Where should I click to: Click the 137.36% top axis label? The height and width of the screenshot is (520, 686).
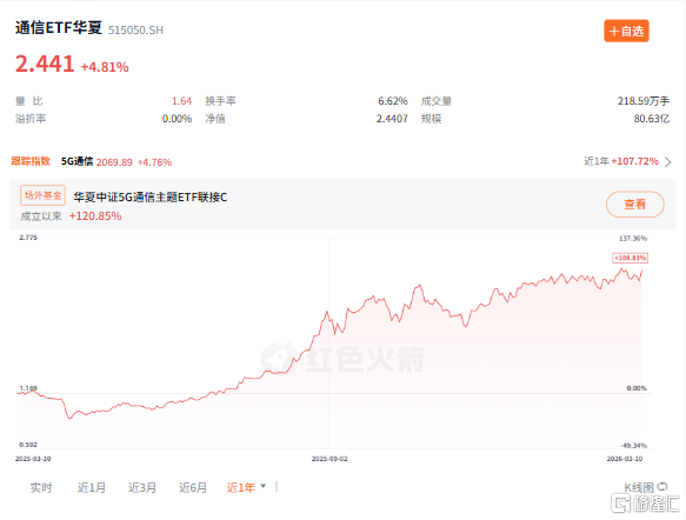point(633,238)
